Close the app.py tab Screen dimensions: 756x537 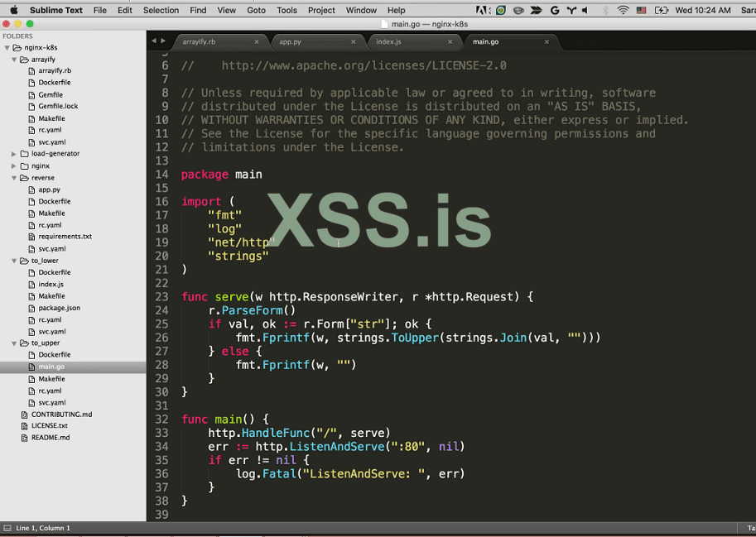[x=354, y=42]
